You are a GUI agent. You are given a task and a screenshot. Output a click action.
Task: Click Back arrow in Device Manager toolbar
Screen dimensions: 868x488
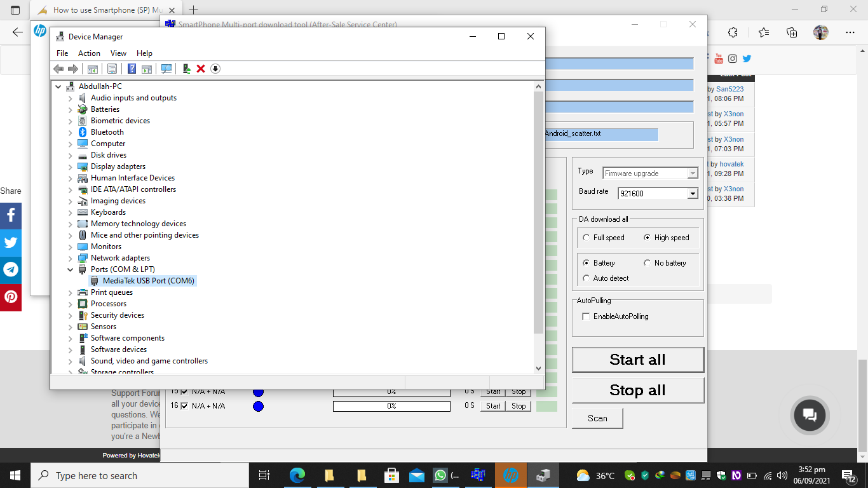point(58,69)
